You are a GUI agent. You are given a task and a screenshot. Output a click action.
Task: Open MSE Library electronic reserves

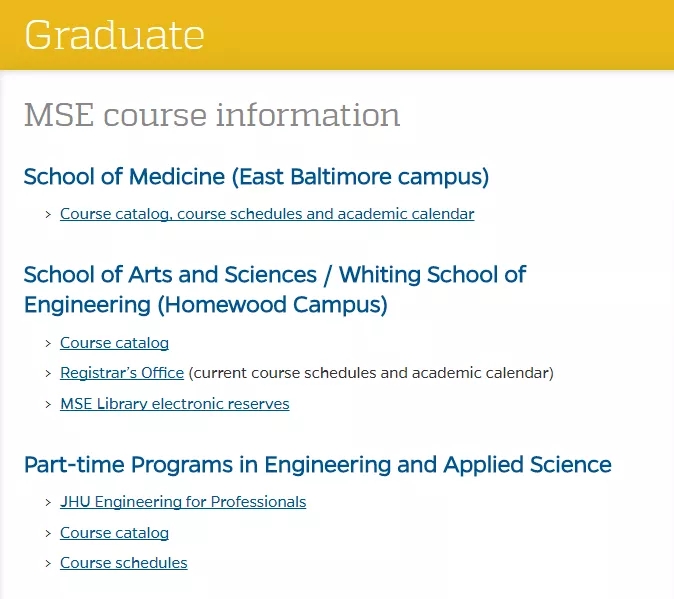(x=175, y=404)
